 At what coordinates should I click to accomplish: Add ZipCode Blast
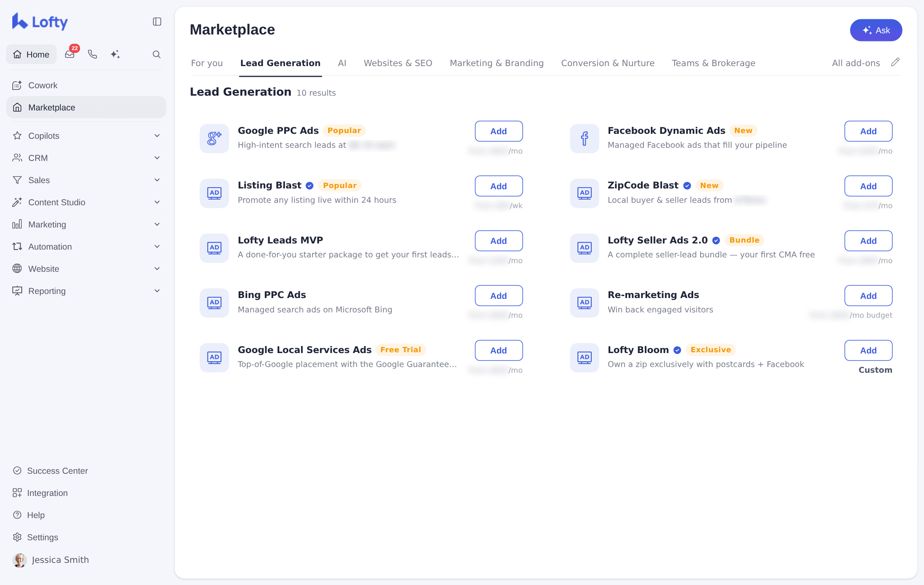click(x=868, y=186)
